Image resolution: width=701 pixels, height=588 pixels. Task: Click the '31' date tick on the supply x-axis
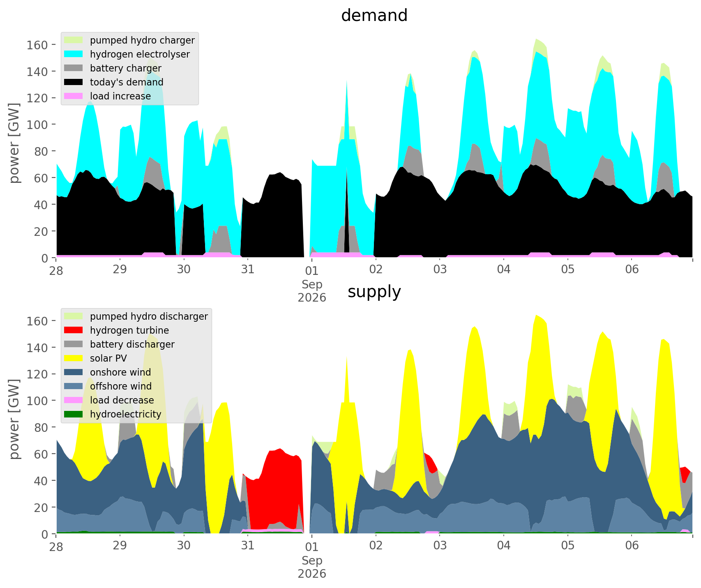point(248,546)
